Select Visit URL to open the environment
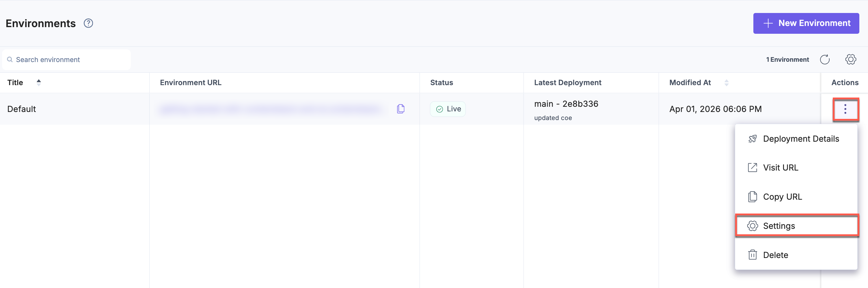The image size is (868, 288). pos(781,167)
